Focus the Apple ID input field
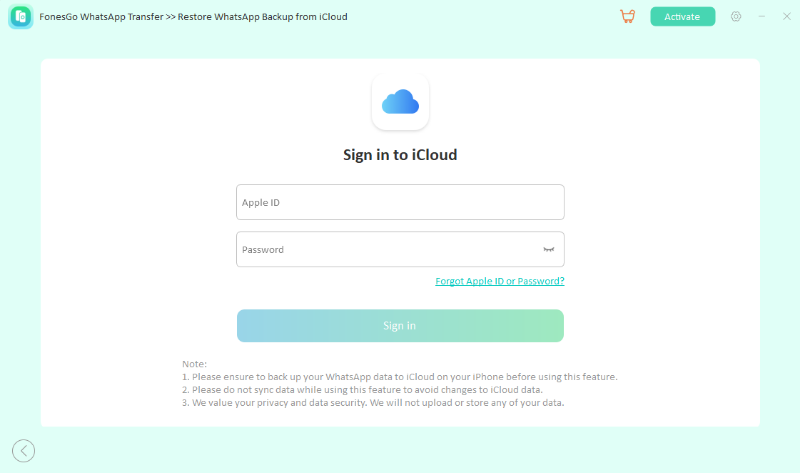 [400, 202]
